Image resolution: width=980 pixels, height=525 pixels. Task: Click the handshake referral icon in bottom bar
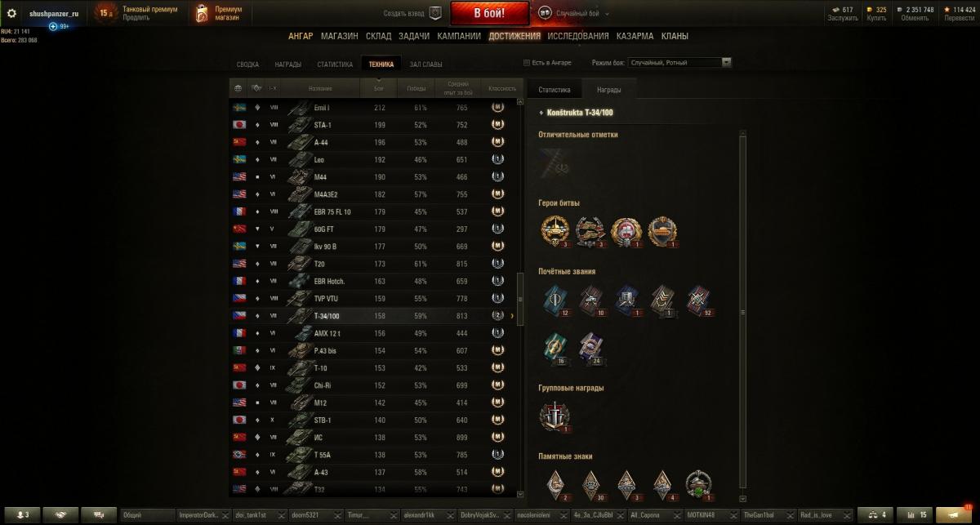60,515
